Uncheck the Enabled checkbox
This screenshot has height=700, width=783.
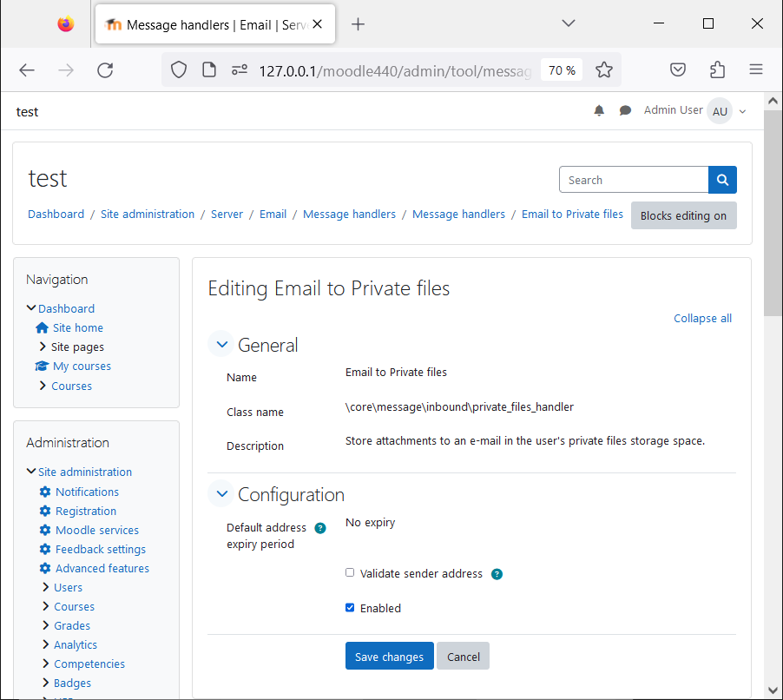point(350,608)
